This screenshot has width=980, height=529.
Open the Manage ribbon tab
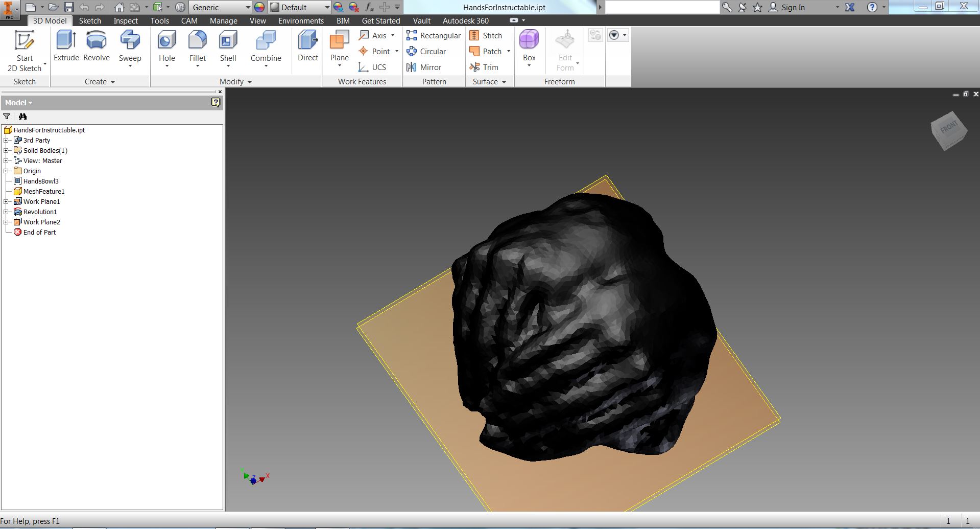tap(223, 20)
